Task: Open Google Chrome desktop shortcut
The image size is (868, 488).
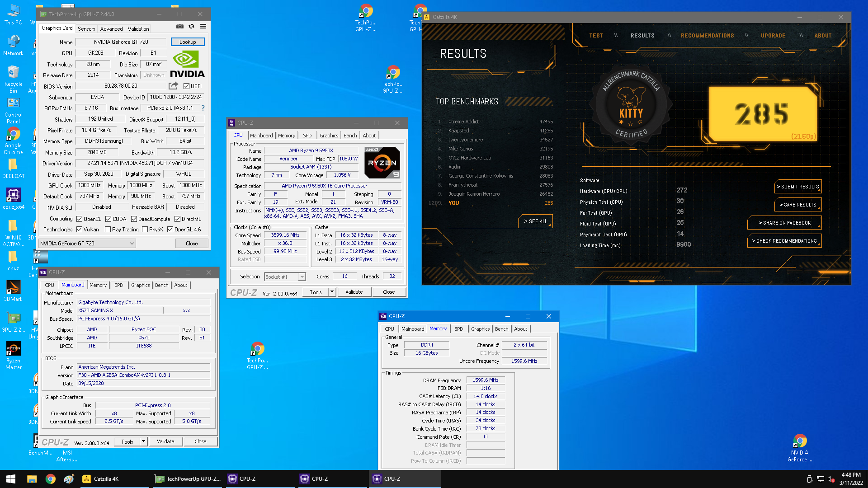Action: point(13,141)
